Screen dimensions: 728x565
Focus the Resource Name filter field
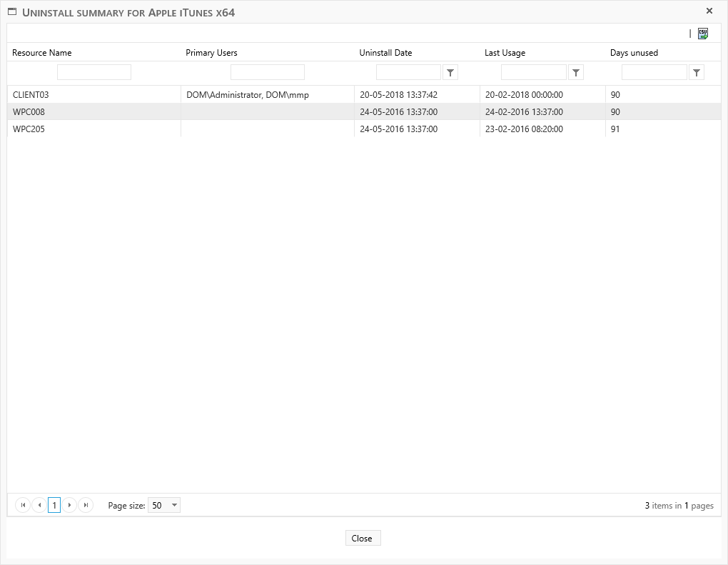coord(94,72)
